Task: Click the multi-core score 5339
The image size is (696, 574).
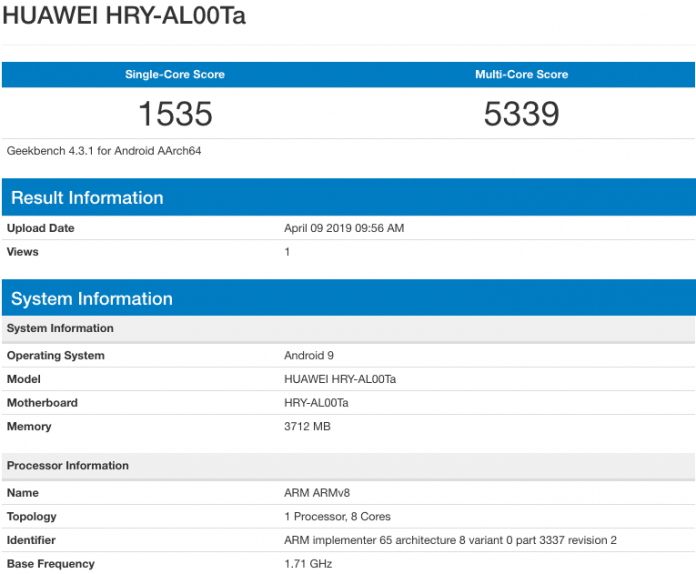Action: click(522, 114)
